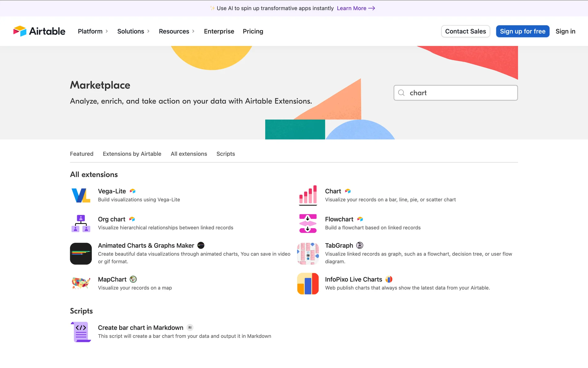The height and width of the screenshot is (368, 588).
Task: Click the Animated Charts & Graphs Maker icon
Action: (x=81, y=254)
